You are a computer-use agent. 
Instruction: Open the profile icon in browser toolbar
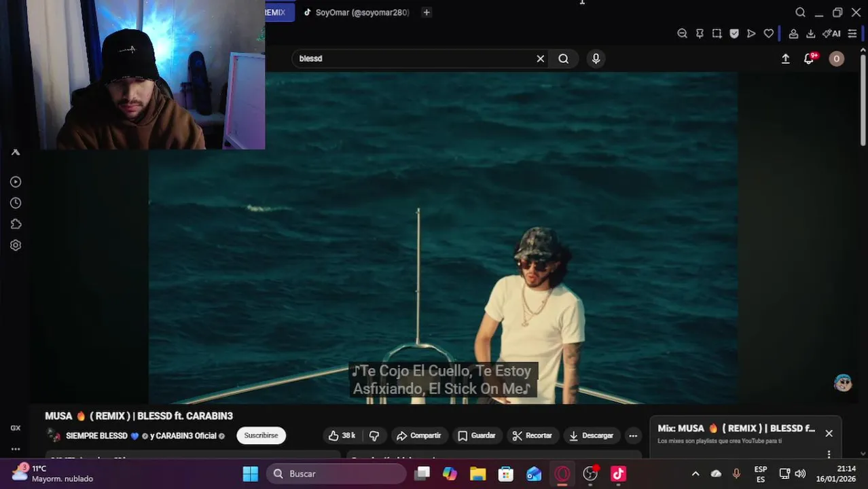click(793, 33)
